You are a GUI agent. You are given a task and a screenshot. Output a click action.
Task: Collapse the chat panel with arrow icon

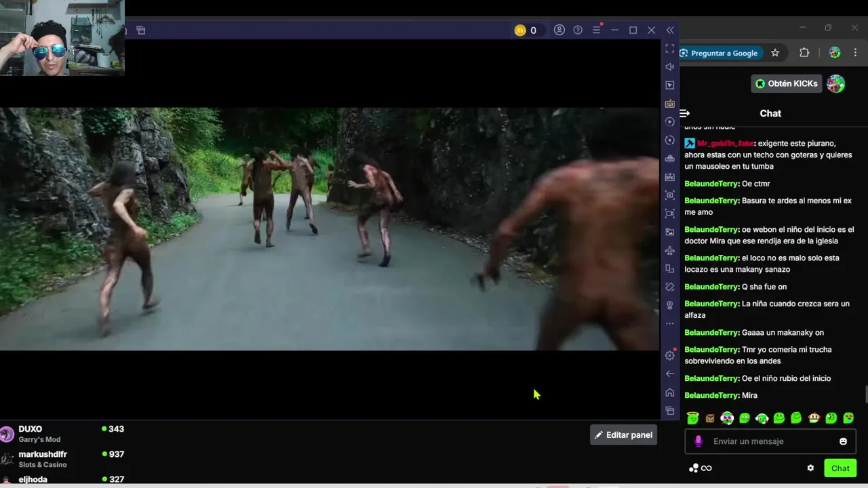(x=685, y=113)
